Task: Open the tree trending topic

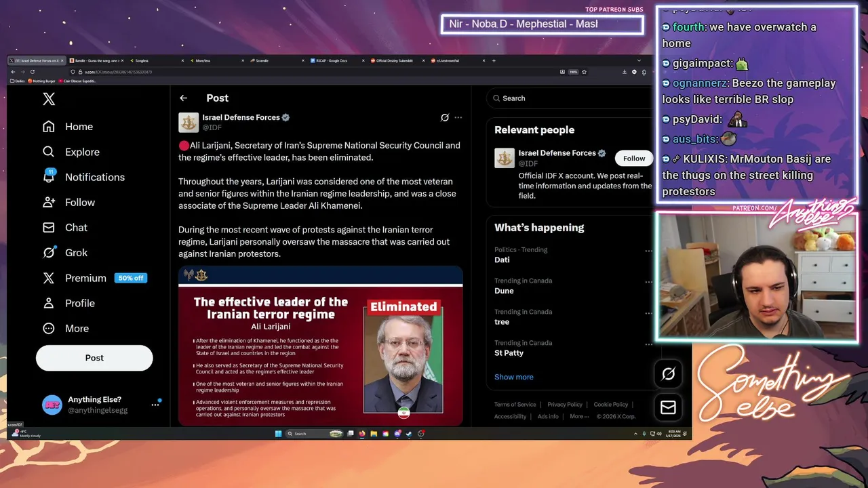Action: (x=501, y=322)
